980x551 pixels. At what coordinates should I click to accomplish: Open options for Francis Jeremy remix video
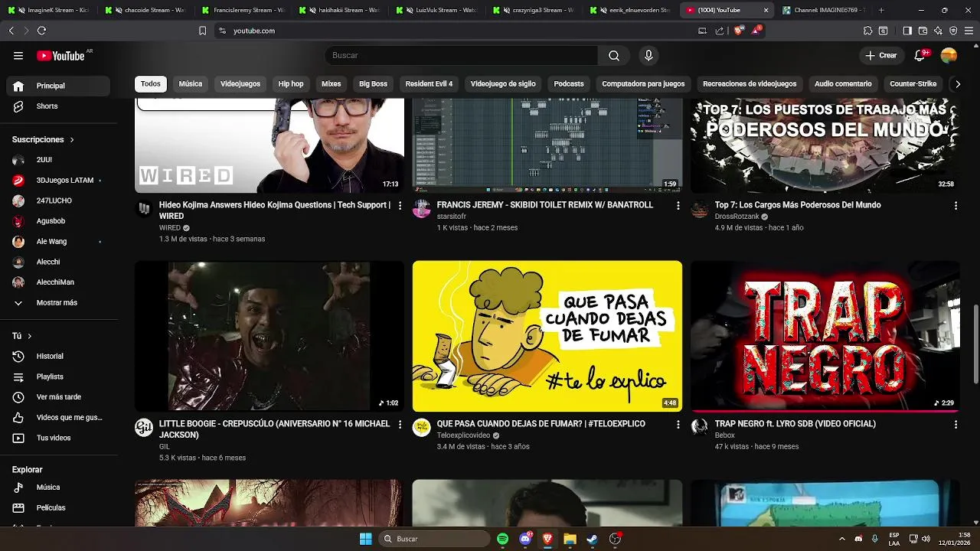(x=678, y=206)
